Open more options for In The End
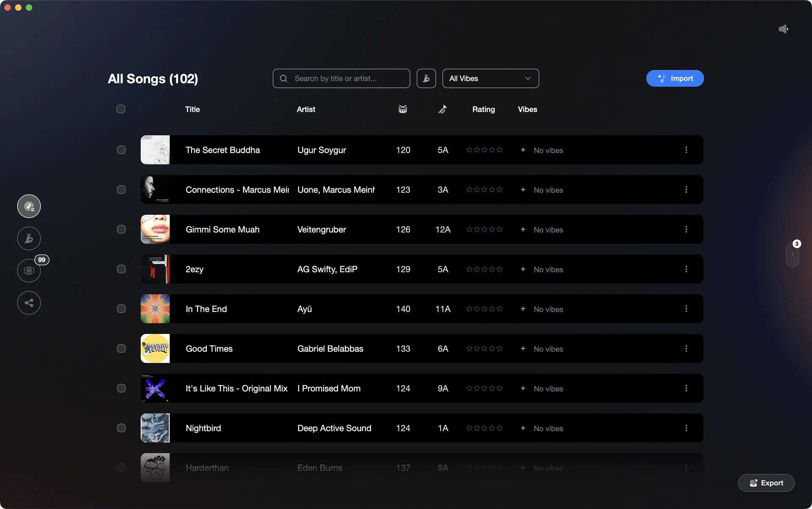 pos(686,309)
